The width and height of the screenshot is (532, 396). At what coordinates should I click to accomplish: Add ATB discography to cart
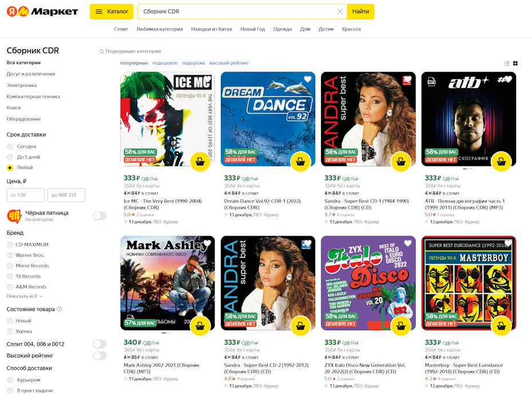[x=501, y=162]
